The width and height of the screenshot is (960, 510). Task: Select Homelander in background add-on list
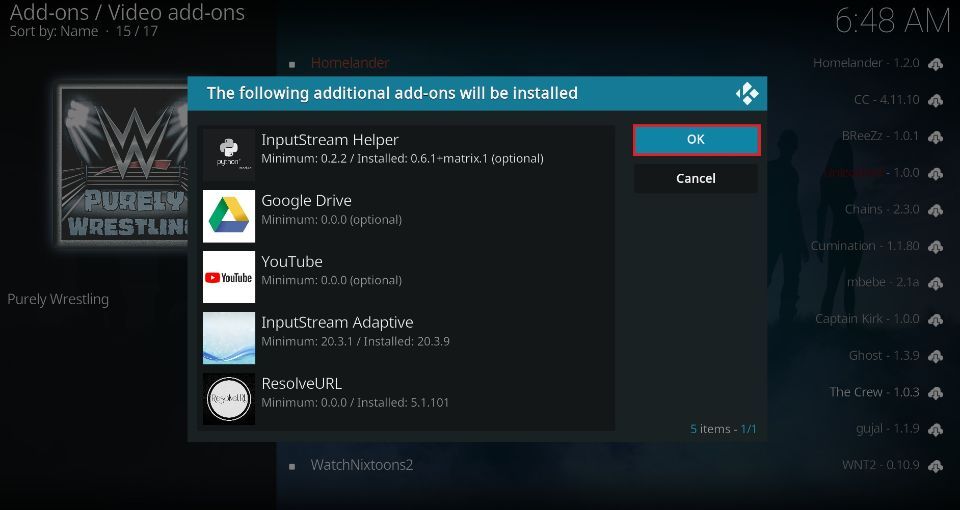pyautogui.click(x=350, y=63)
